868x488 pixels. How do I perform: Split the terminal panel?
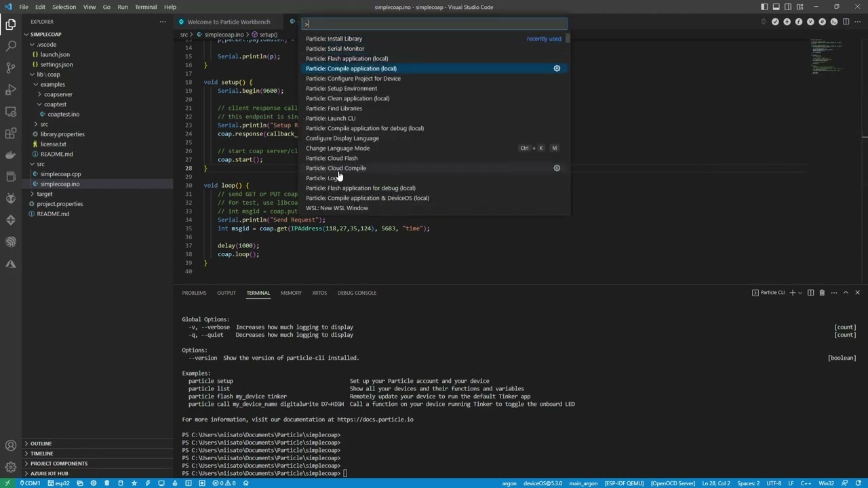(x=810, y=293)
